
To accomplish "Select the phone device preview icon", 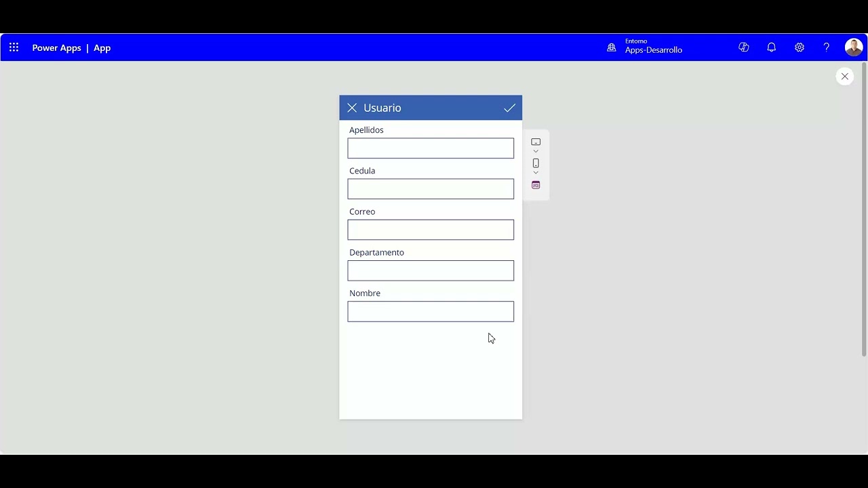I will point(536,163).
